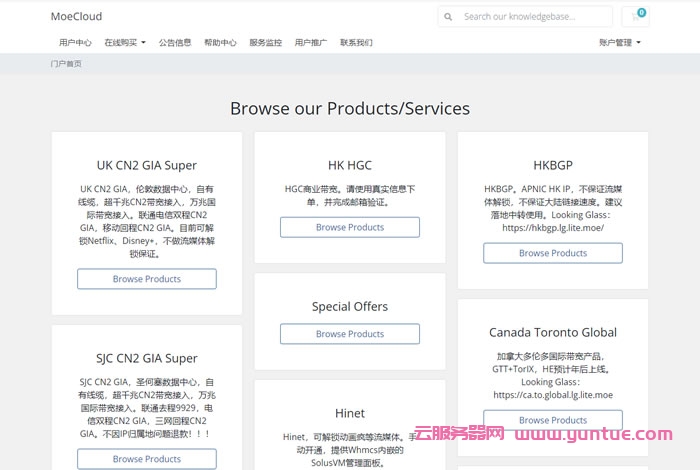The height and width of the screenshot is (470, 700).
Task: Browse products for SJC CN2 GIA Super
Action: click(x=147, y=459)
